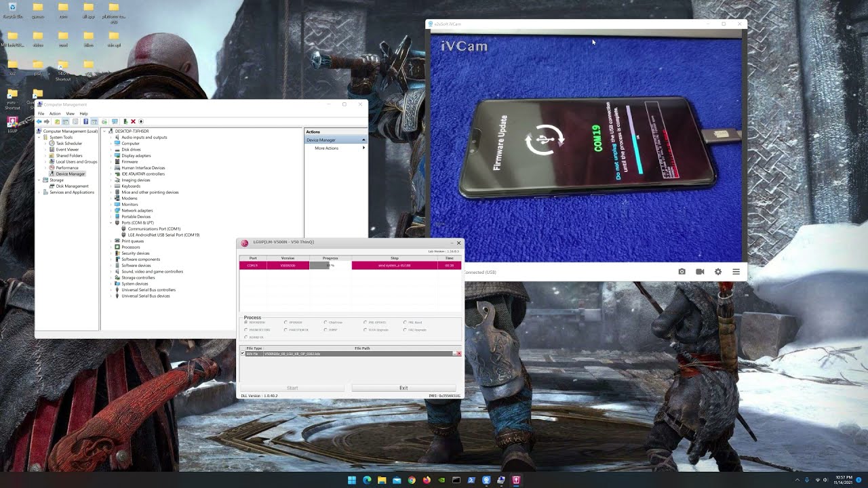Select BOARD DL radio button
Screen dimensions: 868x488
point(245,338)
